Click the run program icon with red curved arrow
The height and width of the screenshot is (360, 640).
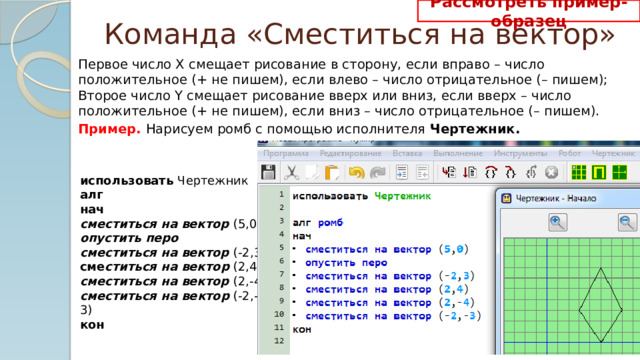(449, 172)
